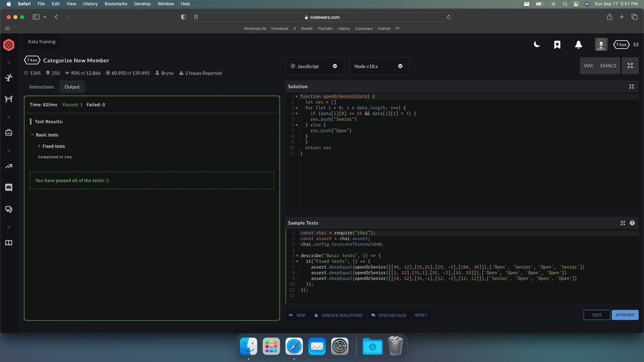Click the Safari share icon
The image size is (644, 362).
[610, 17]
